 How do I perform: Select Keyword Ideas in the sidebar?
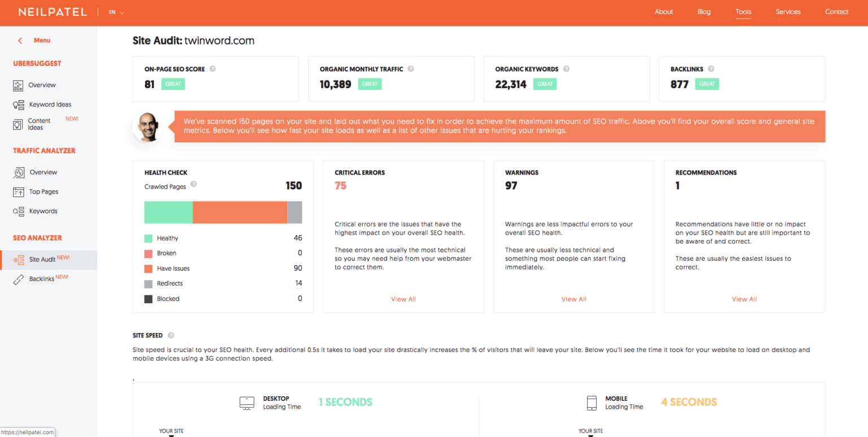[x=50, y=104]
